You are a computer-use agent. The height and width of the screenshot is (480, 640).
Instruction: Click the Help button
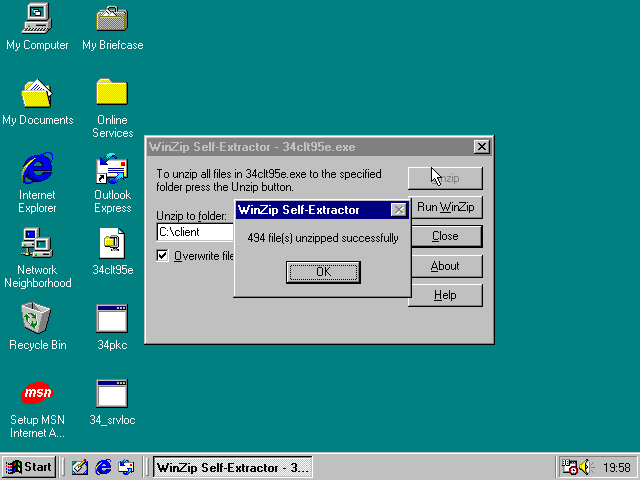445,295
